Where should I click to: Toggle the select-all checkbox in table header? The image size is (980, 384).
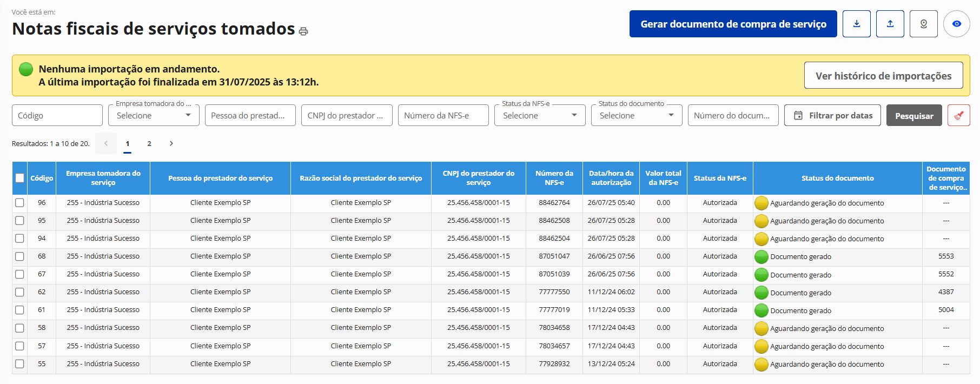pyautogui.click(x=20, y=178)
